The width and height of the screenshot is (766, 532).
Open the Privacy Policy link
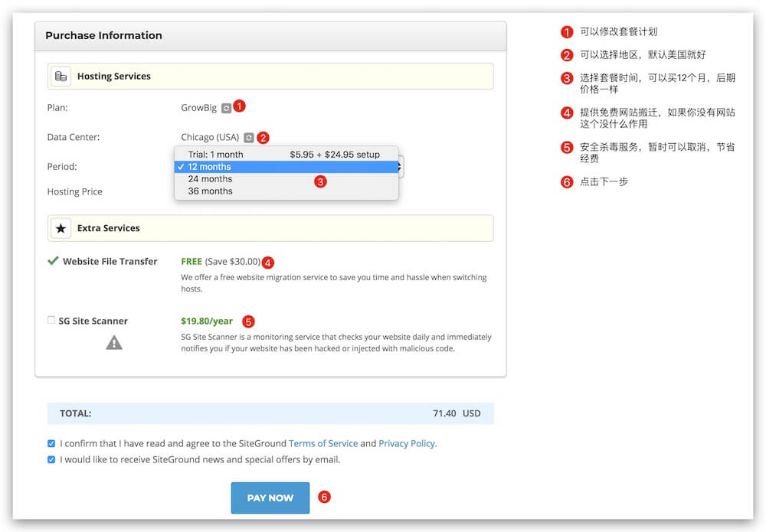coord(406,443)
